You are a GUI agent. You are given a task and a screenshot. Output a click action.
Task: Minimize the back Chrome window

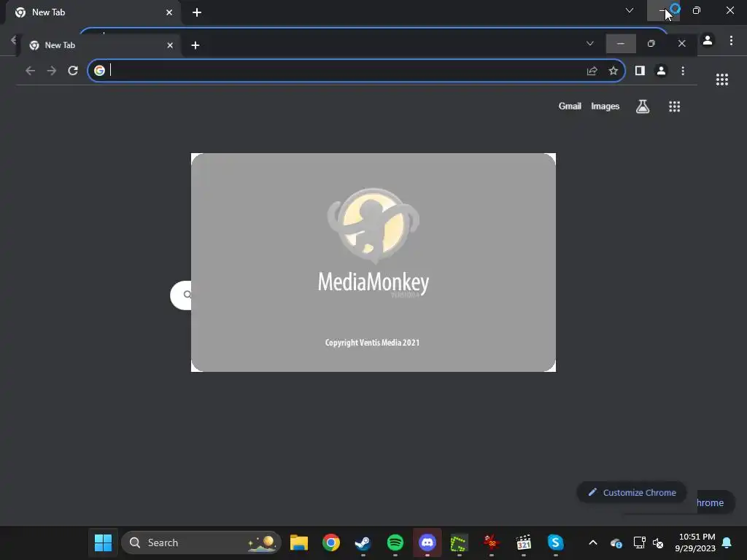[x=662, y=10]
